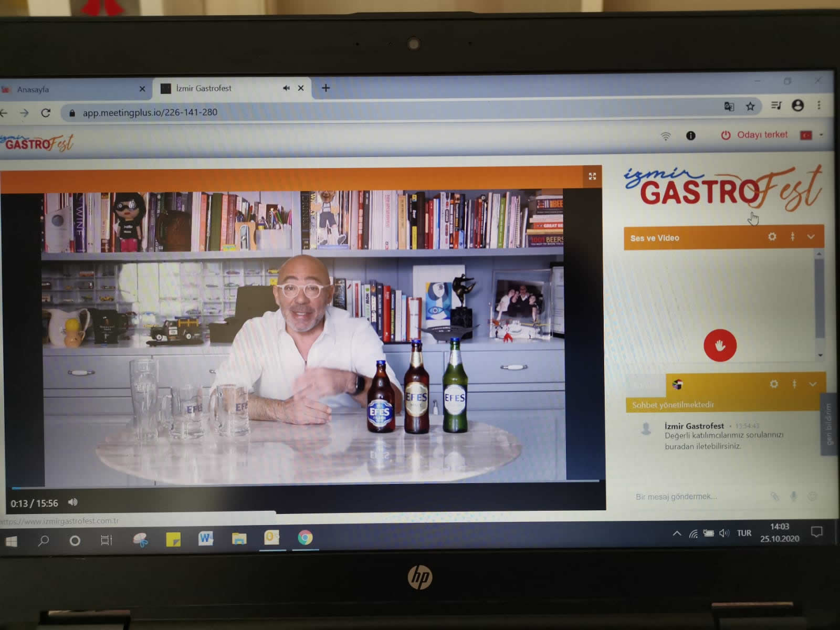Click the system tray volume icon
This screenshot has width=840, height=630.
click(724, 533)
